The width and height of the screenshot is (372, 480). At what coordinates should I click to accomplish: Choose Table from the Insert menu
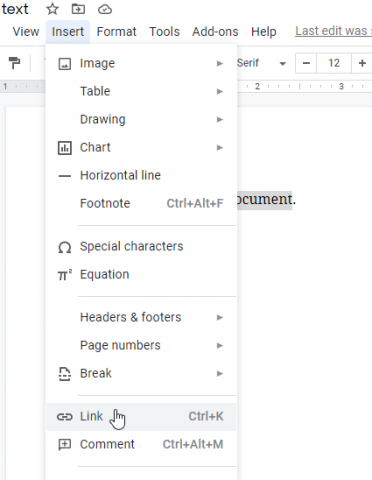coord(141,91)
